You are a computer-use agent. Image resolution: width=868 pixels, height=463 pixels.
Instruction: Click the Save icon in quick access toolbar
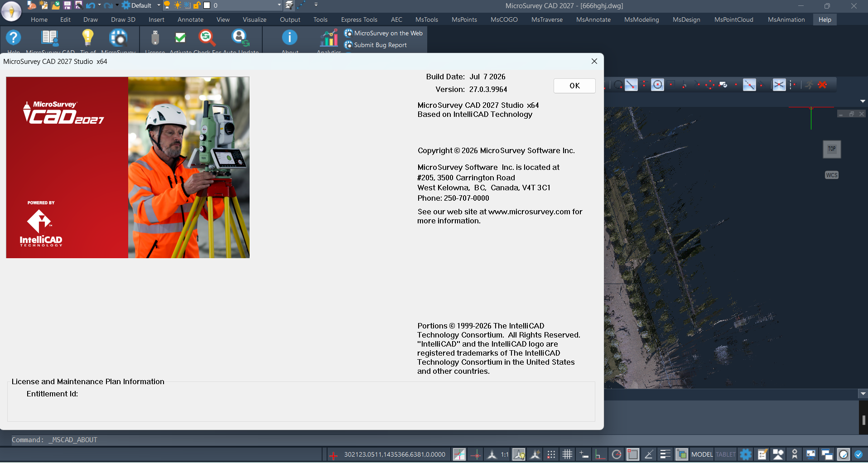tap(67, 5)
